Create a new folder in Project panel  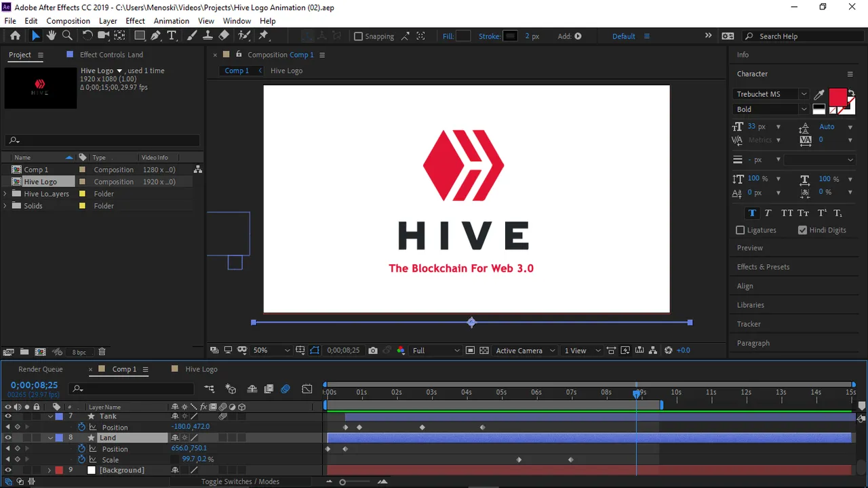coord(24,352)
